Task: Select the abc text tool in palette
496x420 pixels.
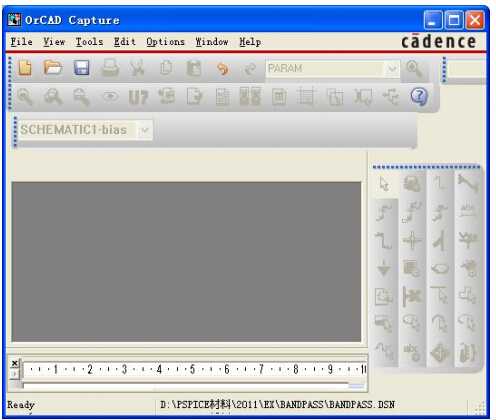Action: tap(412, 352)
